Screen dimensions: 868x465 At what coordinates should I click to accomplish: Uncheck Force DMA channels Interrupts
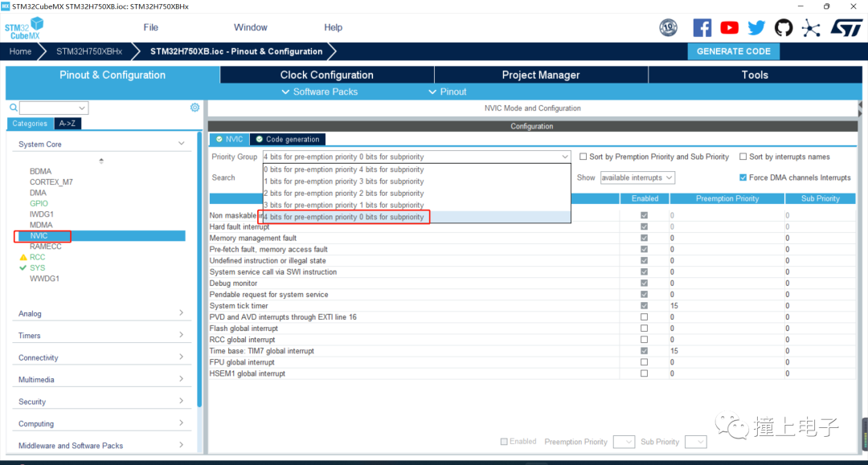coord(743,177)
